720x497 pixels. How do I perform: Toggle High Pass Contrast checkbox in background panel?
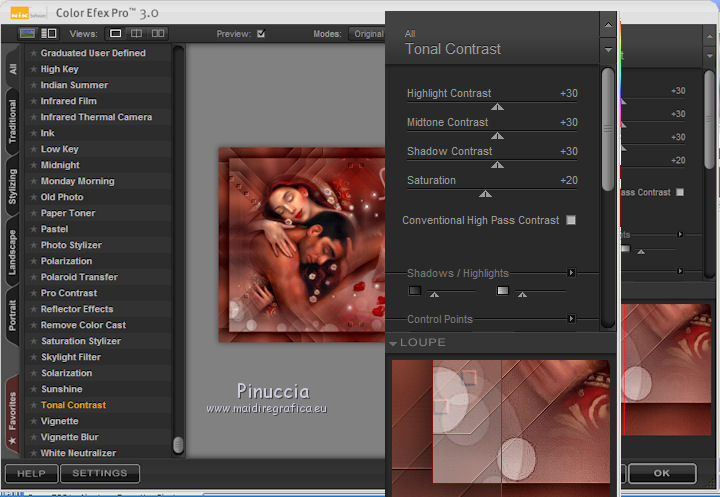coord(680,192)
